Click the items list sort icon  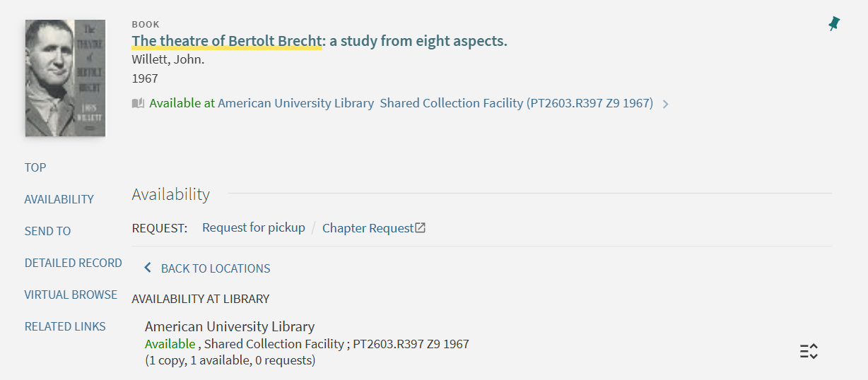(x=809, y=351)
